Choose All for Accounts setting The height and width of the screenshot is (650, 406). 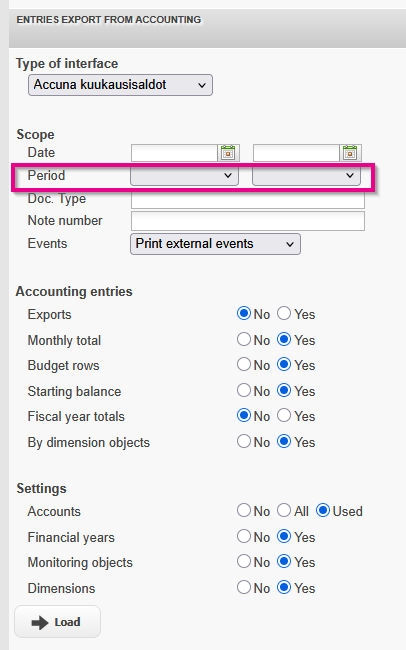coord(284,510)
